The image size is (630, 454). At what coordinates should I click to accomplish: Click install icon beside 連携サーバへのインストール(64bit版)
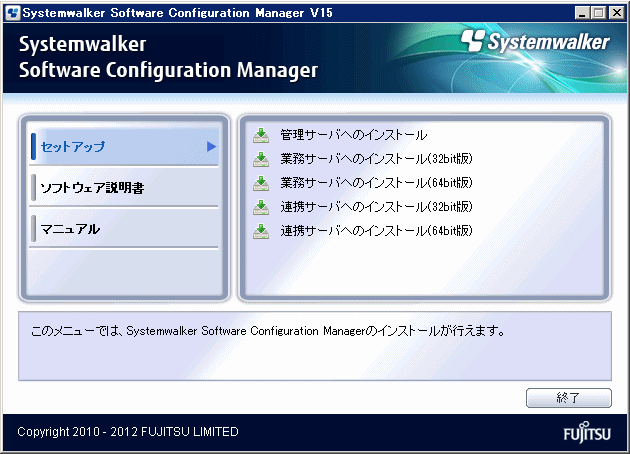tap(261, 231)
